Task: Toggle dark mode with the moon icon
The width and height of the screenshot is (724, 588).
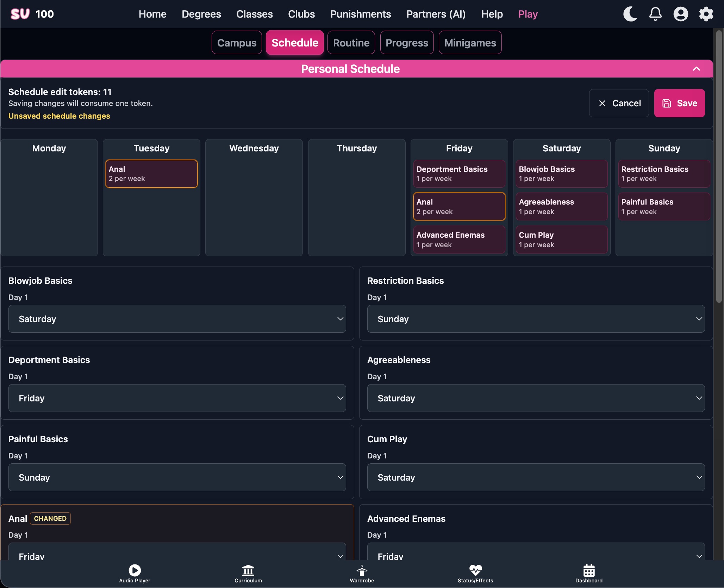Action: point(630,14)
